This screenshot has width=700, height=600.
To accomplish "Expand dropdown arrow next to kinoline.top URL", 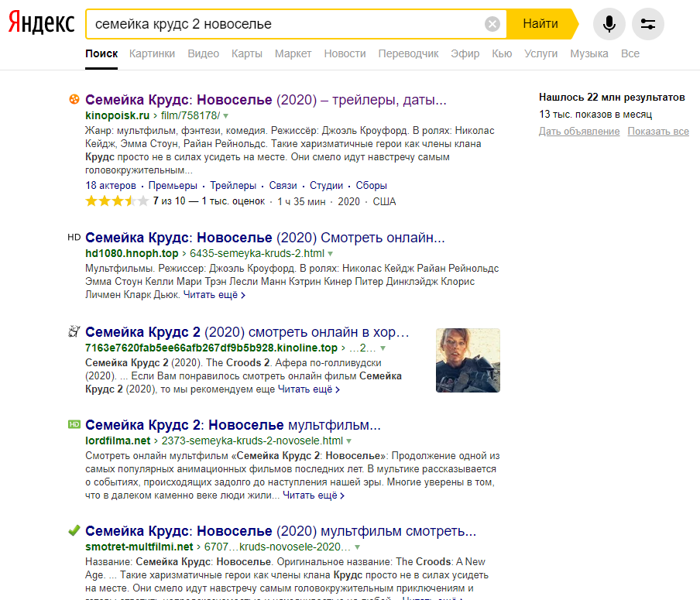I will click(383, 348).
